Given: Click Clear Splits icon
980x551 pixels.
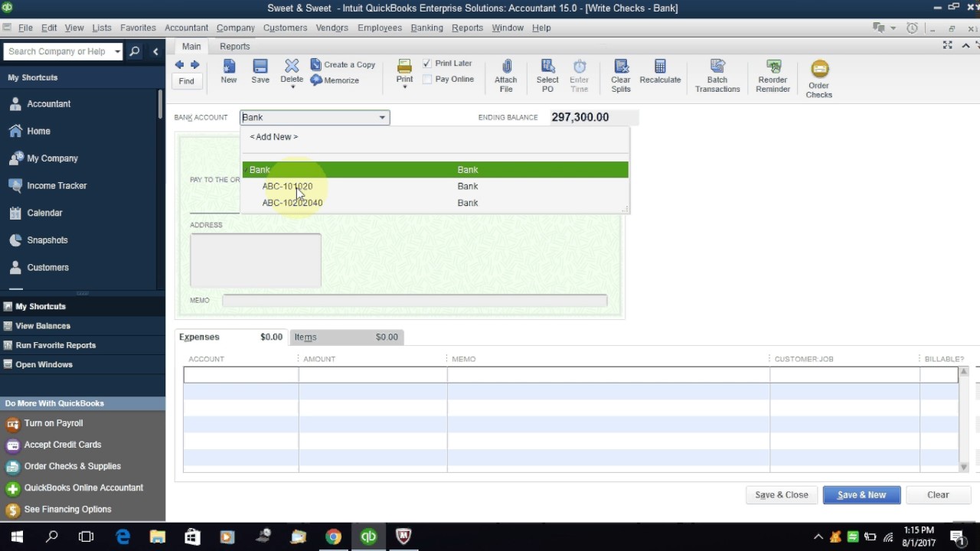Looking at the screenshot, I should [621, 67].
